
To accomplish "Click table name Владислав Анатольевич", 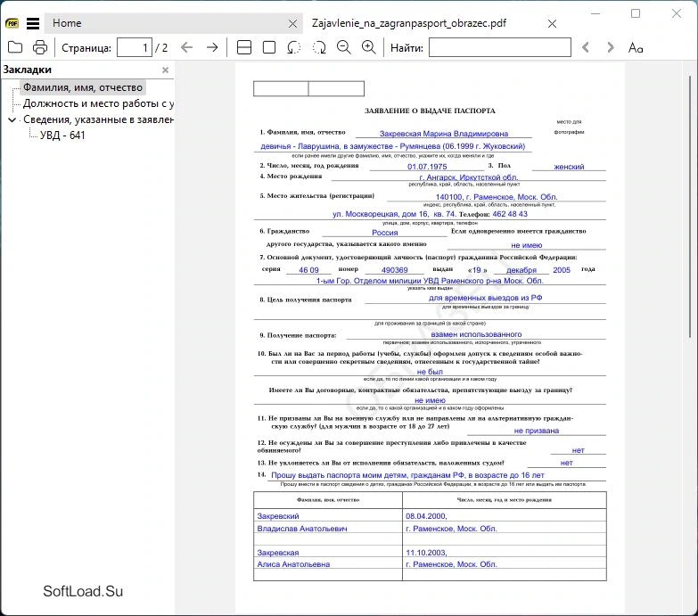I will (x=302, y=529).
